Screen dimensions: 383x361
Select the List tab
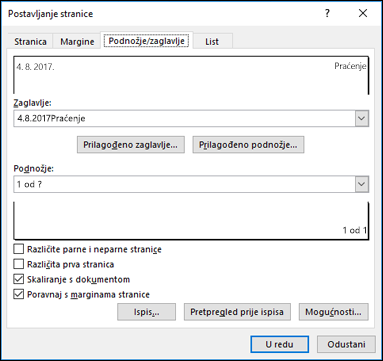212,42
